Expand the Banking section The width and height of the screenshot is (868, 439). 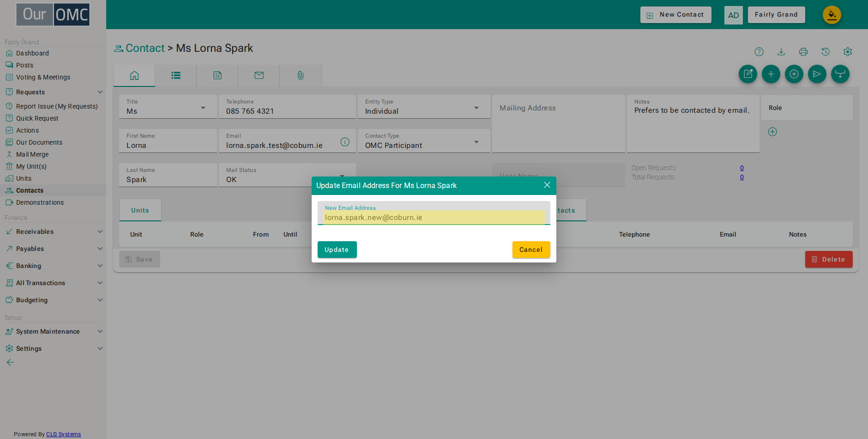pyautogui.click(x=54, y=266)
